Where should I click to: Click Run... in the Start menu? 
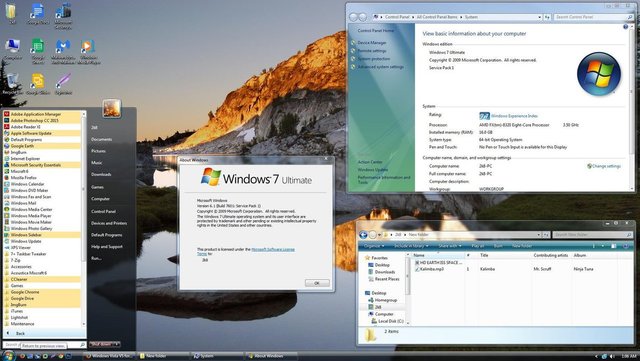point(96,258)
